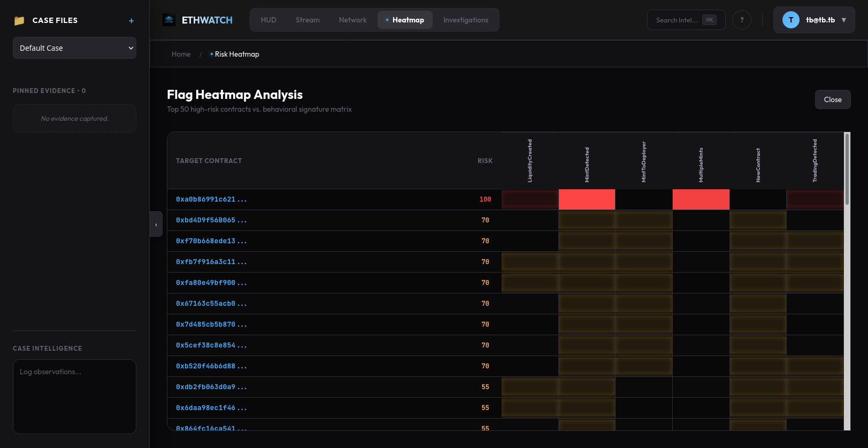Click the ⌘K shortcut badge in search
The height and width of the screenshot is (448, 868).
coord(709,20)
